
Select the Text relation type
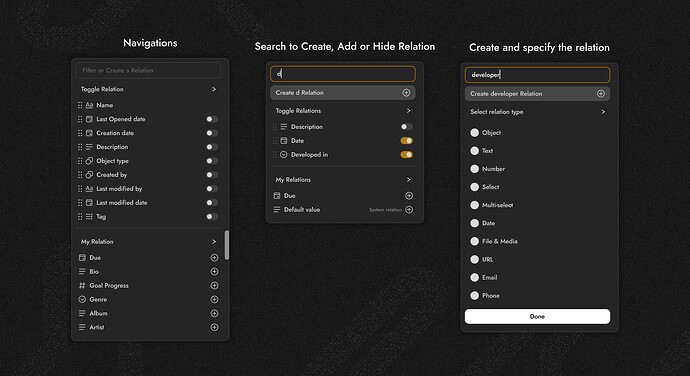click(474, 151)
